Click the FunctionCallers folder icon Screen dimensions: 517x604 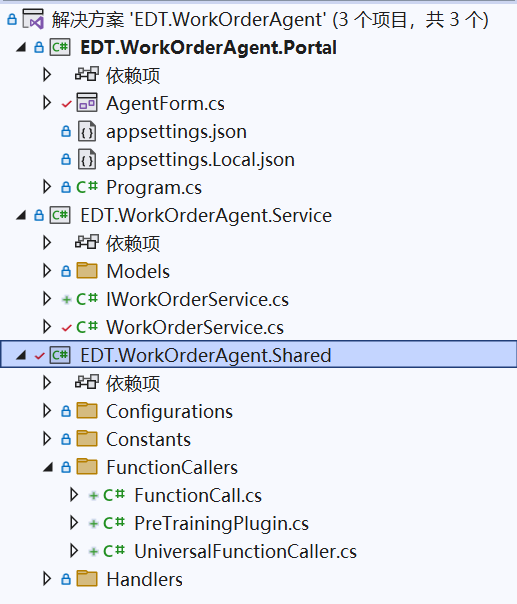(x=87, y=466)
